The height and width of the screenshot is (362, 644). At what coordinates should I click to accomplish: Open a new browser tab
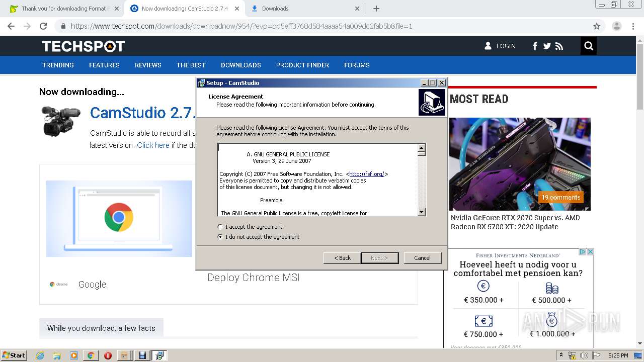pos(376,9)
